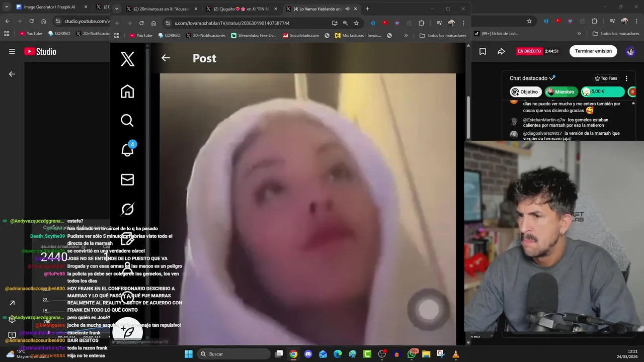
Task: Open TikTok de Javi bookmark in back window
Action: [x=496, y=34]
